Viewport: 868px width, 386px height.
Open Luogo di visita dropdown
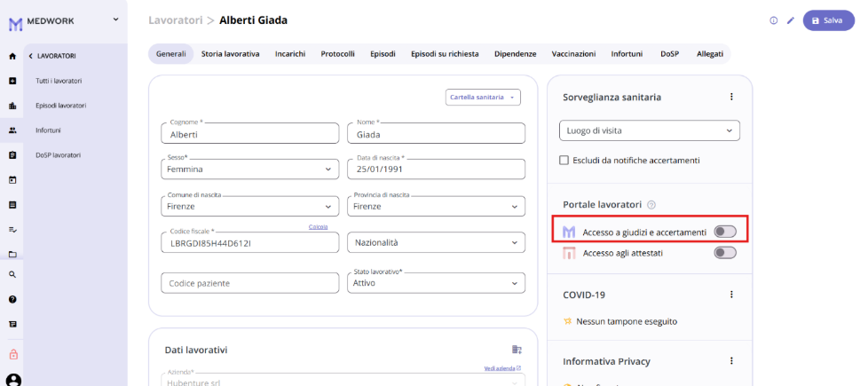tap(650, 130)
